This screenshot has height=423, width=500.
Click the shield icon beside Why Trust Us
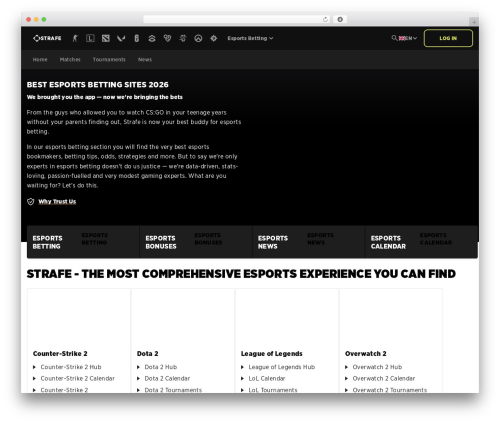(x=31, y=202)
